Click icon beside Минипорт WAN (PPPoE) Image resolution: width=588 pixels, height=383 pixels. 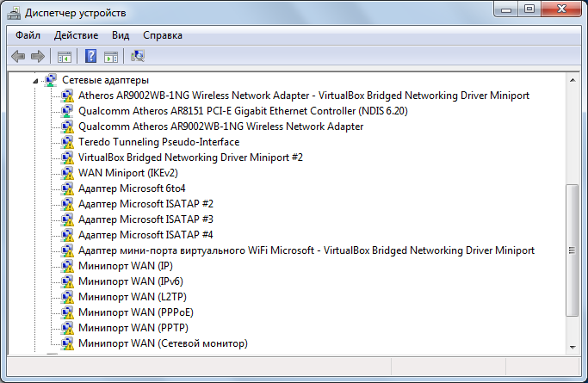point(67,312)
